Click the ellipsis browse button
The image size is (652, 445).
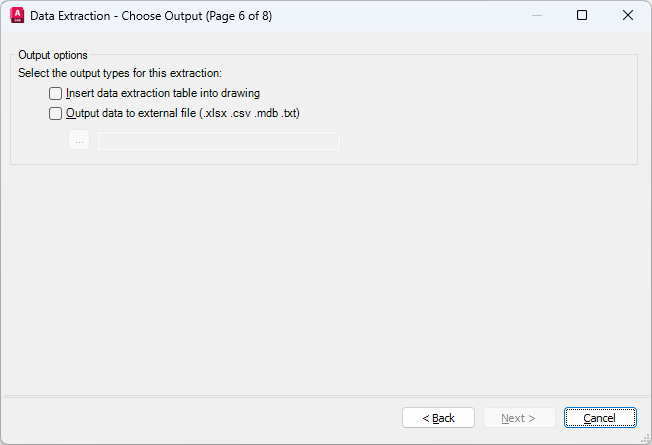click(x=79, y=140)
